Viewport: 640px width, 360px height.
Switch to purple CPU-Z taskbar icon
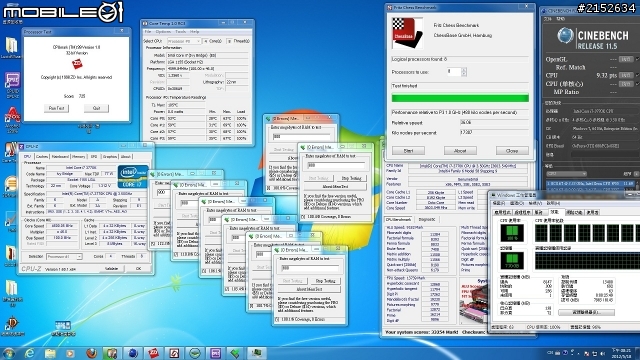tap(216, 353)
